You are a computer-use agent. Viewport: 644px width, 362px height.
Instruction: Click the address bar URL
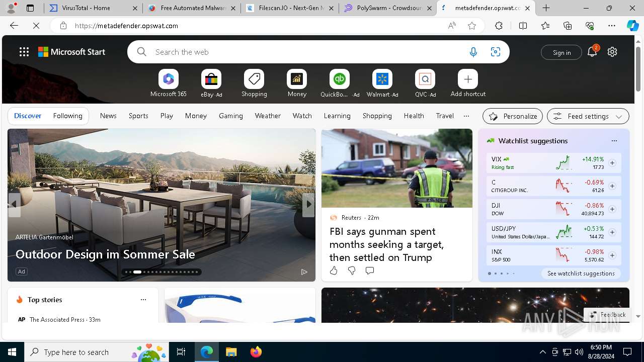pyautogui.click(x=126, y=26)
